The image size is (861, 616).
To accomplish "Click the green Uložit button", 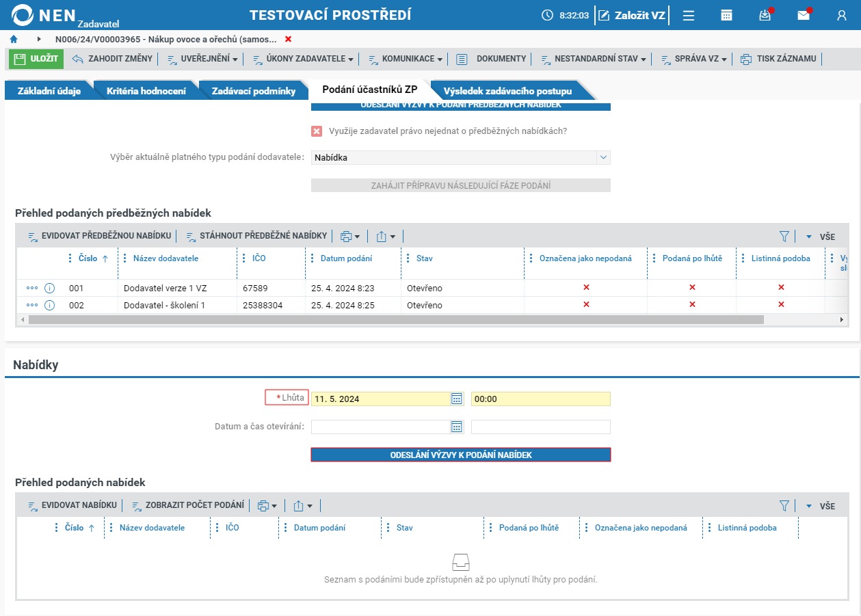I will 36,59.
